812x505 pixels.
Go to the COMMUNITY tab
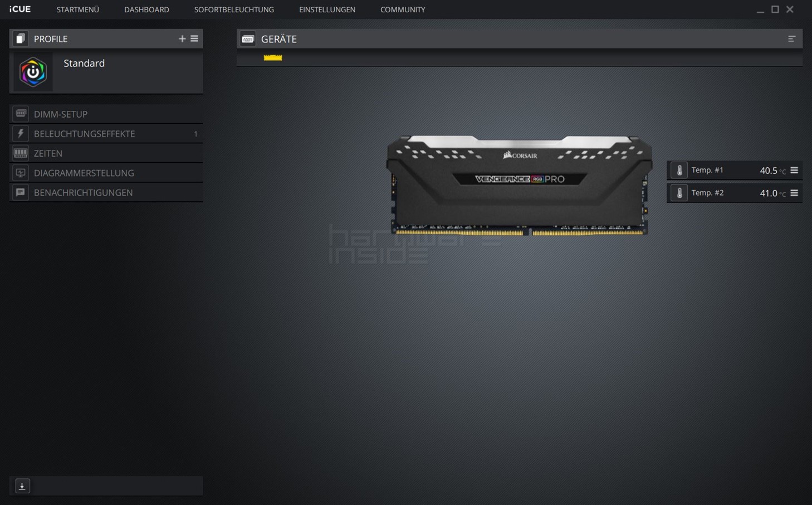(x=403, y=9)
